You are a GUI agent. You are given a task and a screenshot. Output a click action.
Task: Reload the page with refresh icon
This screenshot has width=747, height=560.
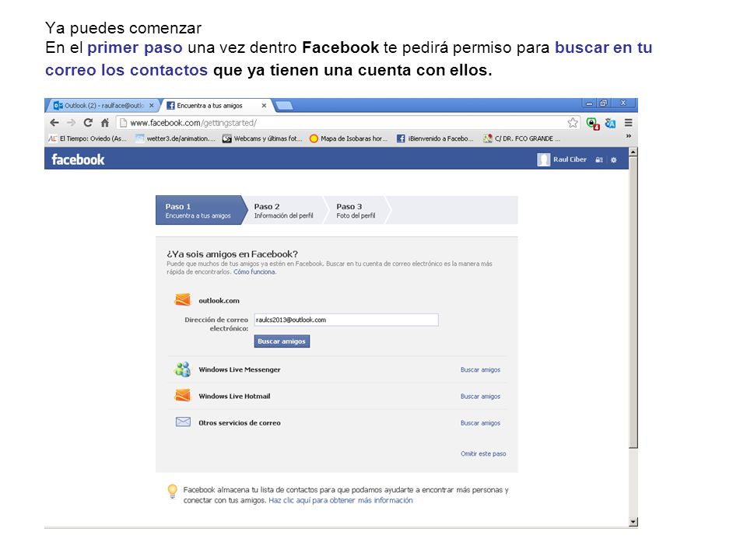click(x=88, y=123)
